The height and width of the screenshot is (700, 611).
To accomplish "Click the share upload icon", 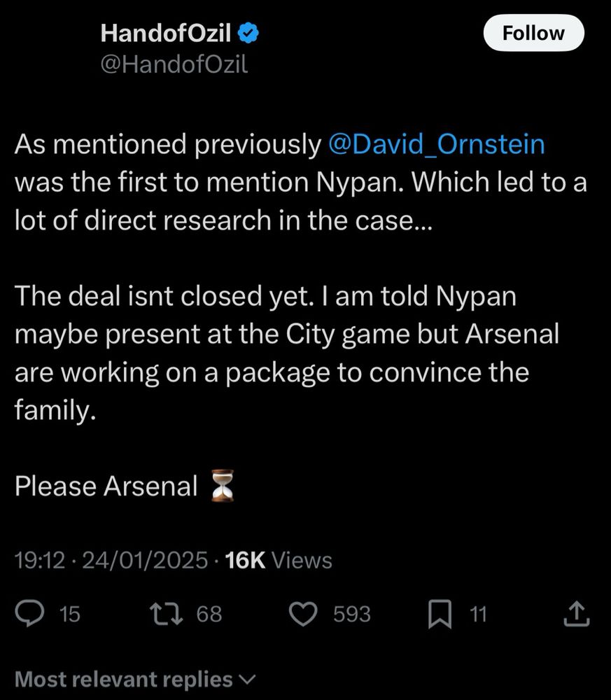I will (577, 614).
